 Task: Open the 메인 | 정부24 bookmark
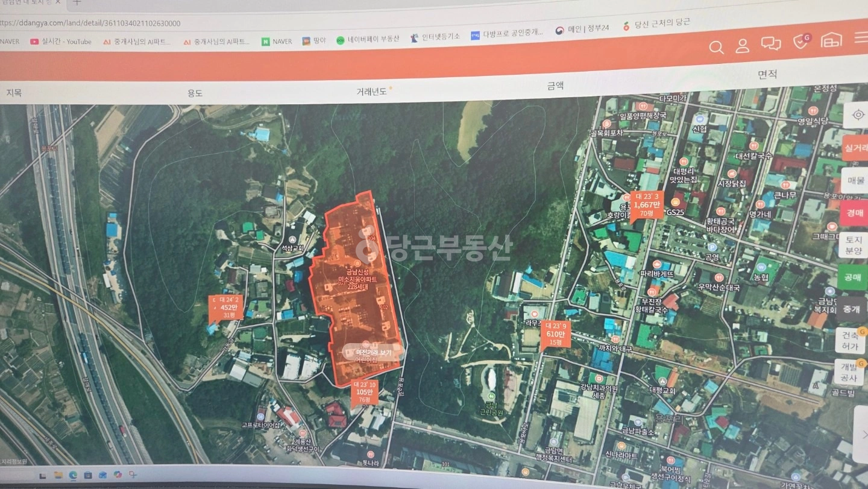tap(582, 28)
